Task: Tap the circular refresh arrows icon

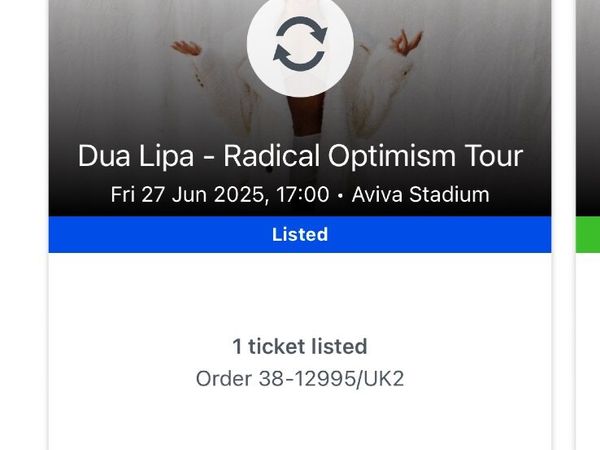Action: click(300, 44)
